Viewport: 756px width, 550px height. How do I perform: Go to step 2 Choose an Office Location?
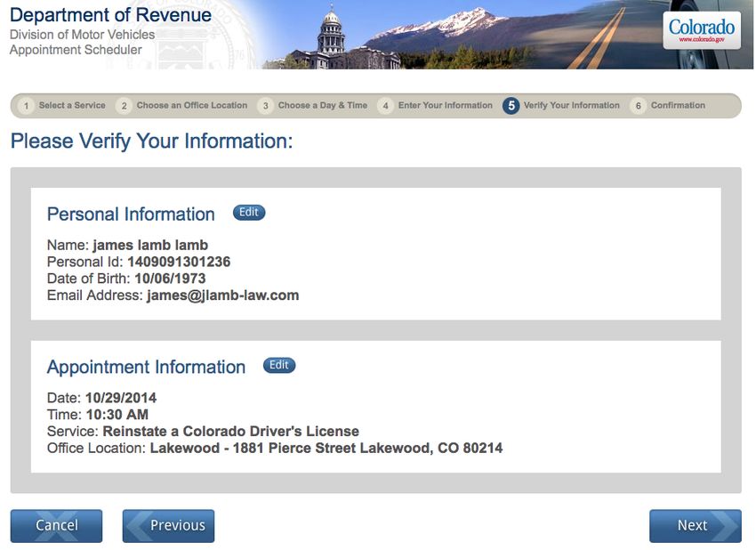pos(182,105)
